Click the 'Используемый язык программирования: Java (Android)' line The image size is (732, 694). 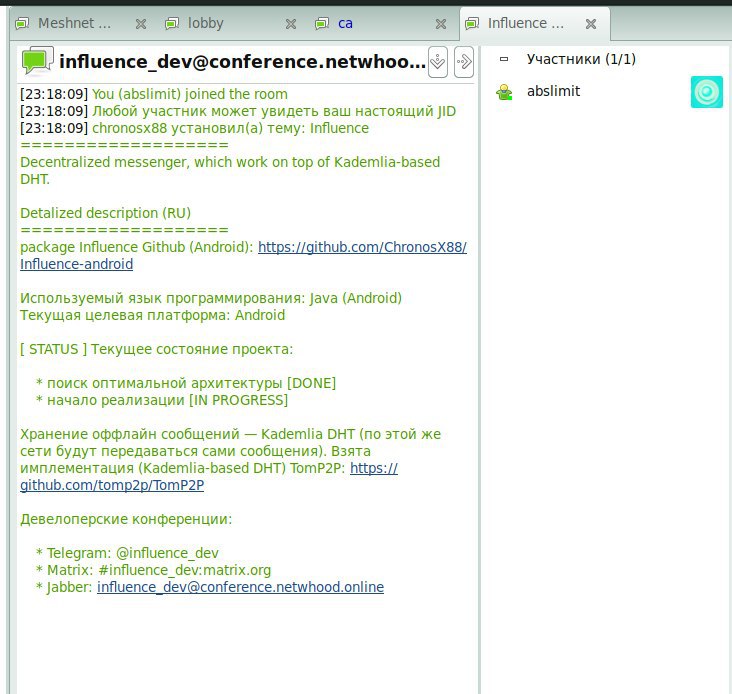211,298
